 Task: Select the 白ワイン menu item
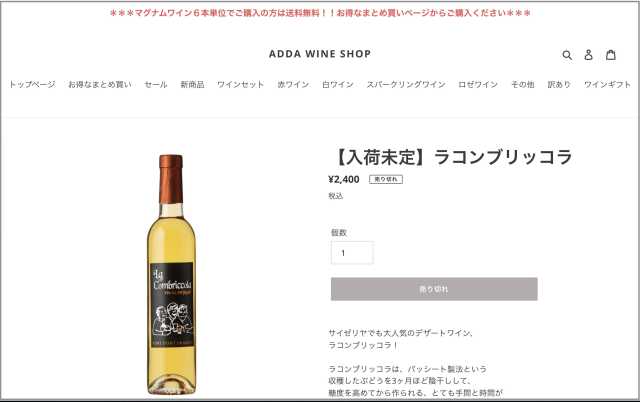338,84
